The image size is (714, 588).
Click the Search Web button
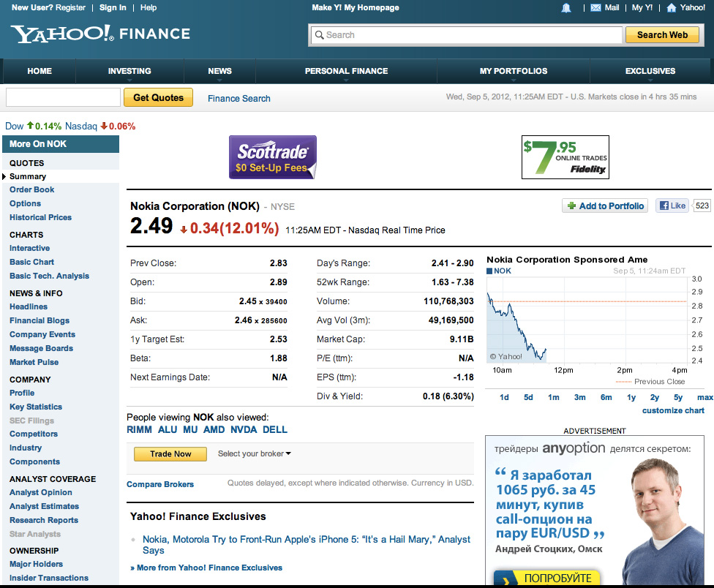(662, 35)
